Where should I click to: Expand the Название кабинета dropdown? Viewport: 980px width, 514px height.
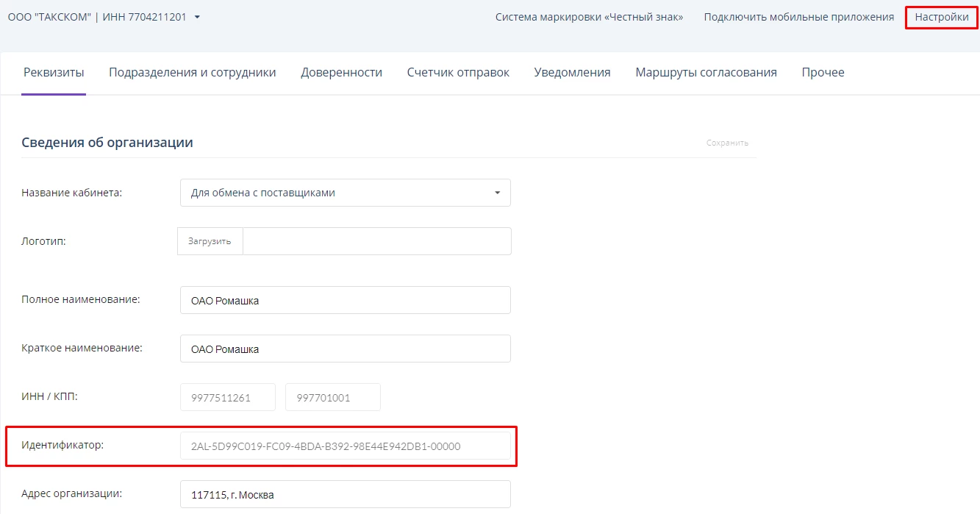pos(346,193)
